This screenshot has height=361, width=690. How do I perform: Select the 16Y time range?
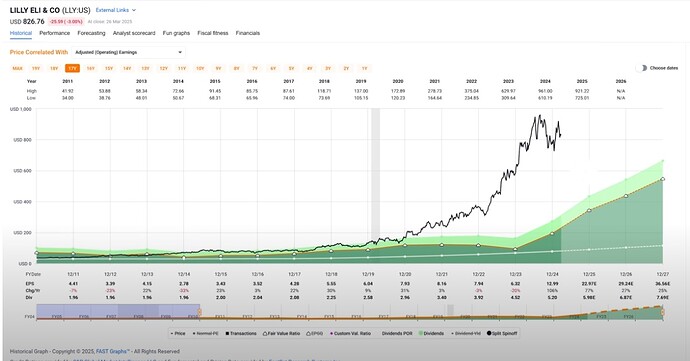91,68
